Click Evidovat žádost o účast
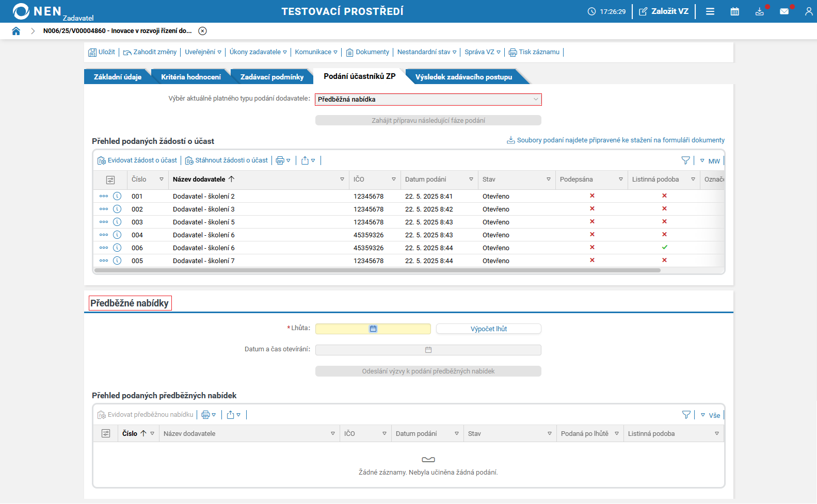The width and height of the screenshot is (817, 504). (x=137, y=160)
